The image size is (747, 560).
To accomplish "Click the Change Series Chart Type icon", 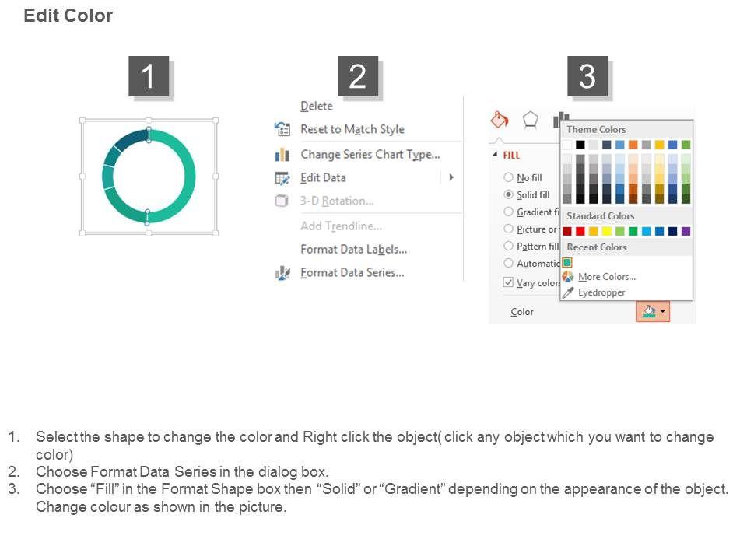I will pyautogui.click(x=282, y=155).
